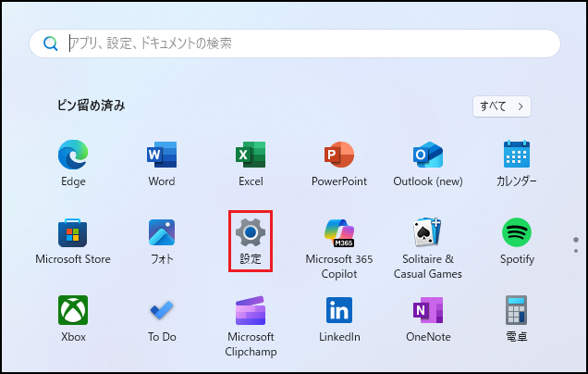Screen dimensions: 588x374
Task: Launch Microsoft 365 Copilot
Action: click(339, 232)
